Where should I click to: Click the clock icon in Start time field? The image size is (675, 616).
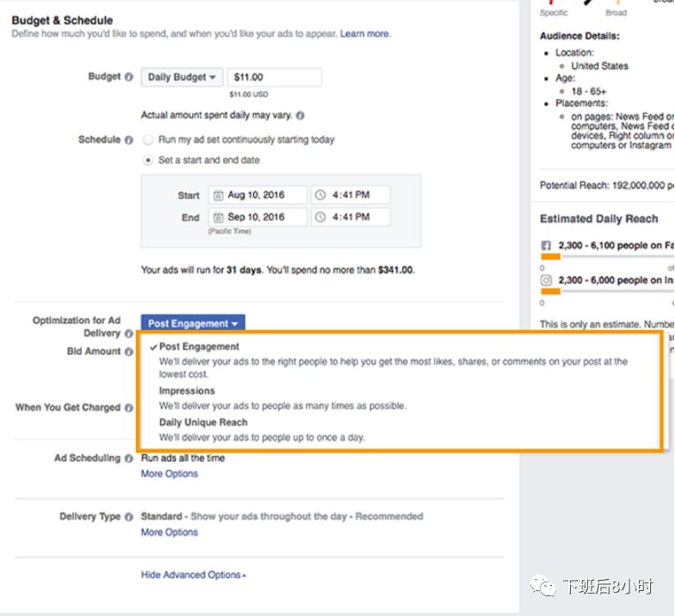(320, 195)
